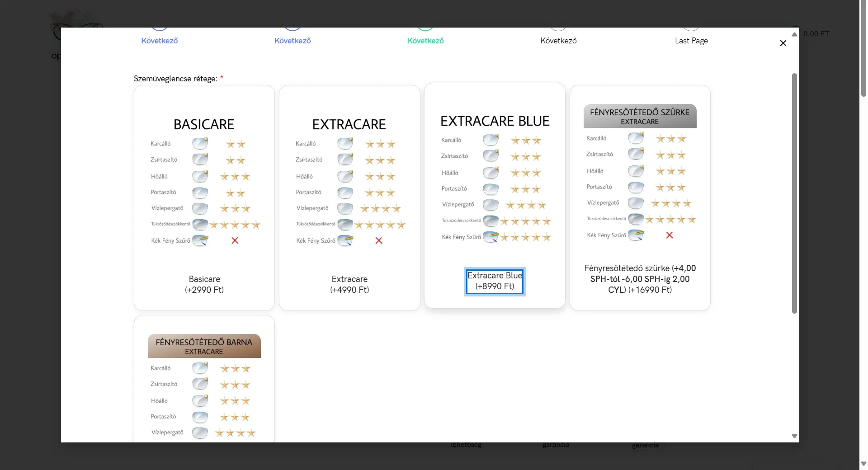The width and height of the screenshot is (868, 470).
Task: Click Karcálló lens icon in Extracare Blue
Action: [x=491, y=140]
